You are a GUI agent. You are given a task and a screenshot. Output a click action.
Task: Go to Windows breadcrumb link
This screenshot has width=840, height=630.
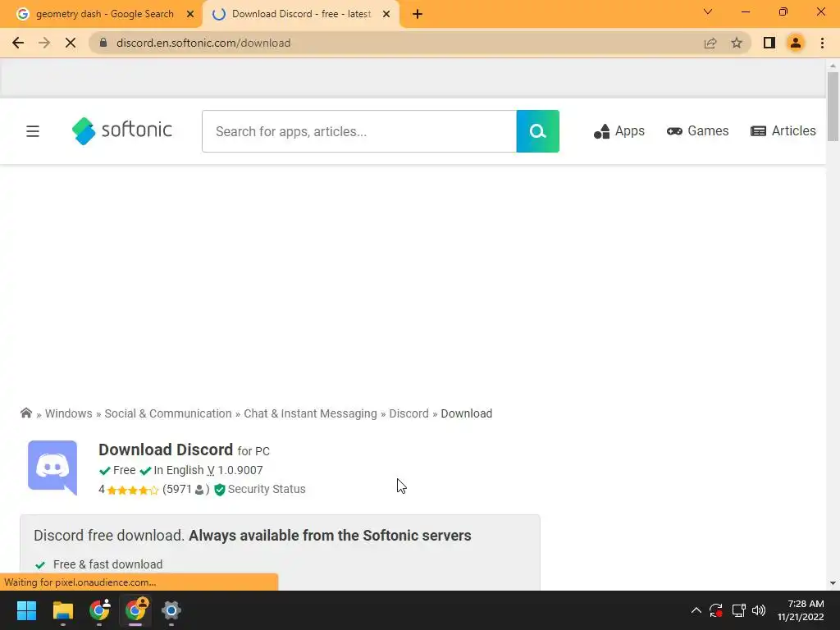tap(69, 413)
